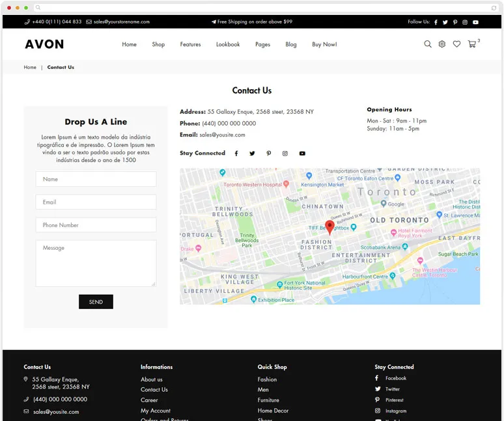Open the shopping cart icon
504x421 pixels.
coord(472,44)
